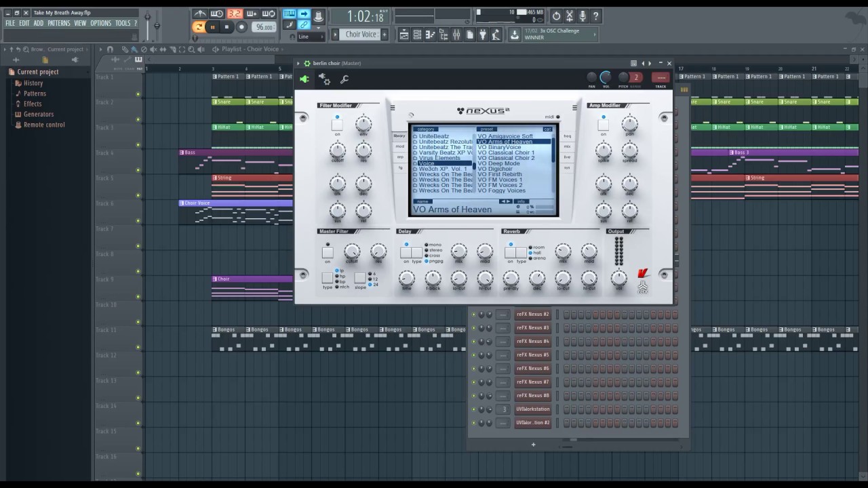Open the PATTERNS menu
This screenshot has height=488, width=868.
59,23
